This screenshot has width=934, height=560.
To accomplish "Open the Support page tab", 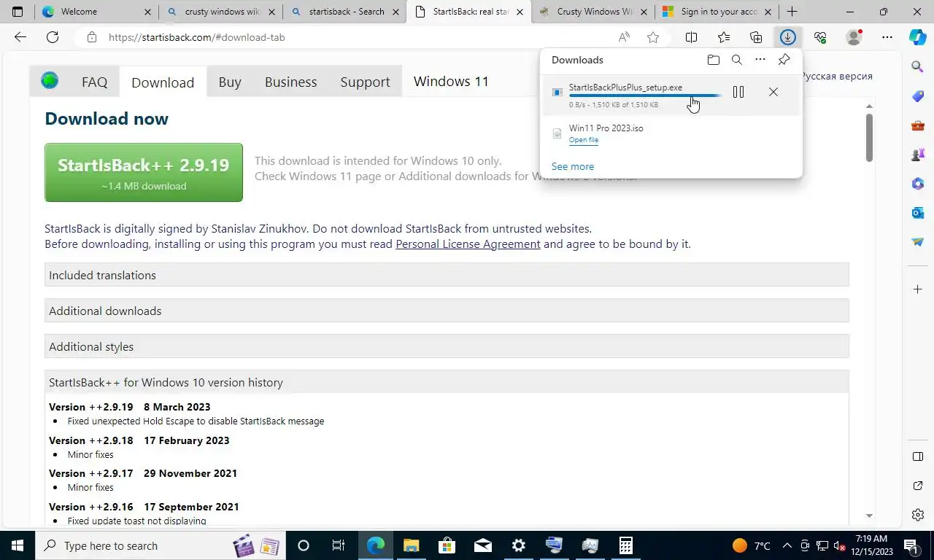I will [365, 82].
